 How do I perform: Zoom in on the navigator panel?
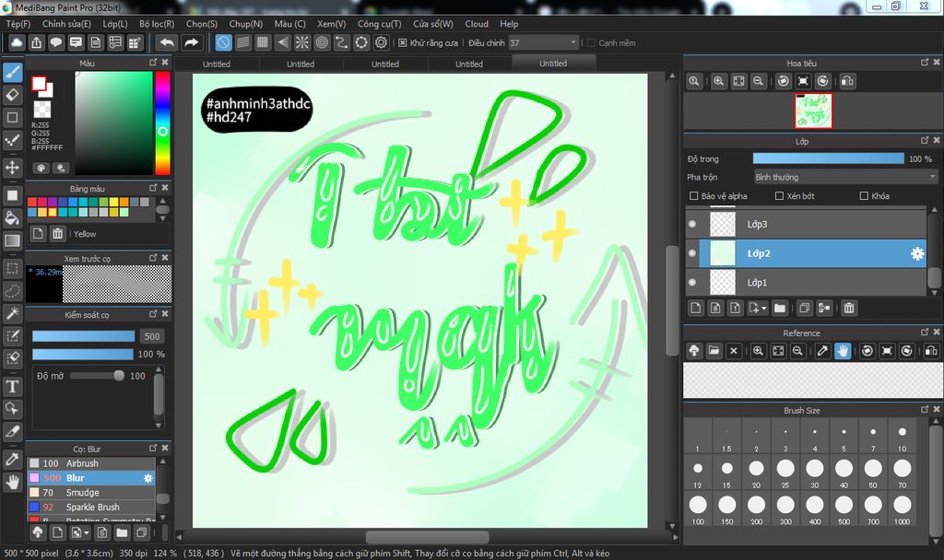click(718, 81)
